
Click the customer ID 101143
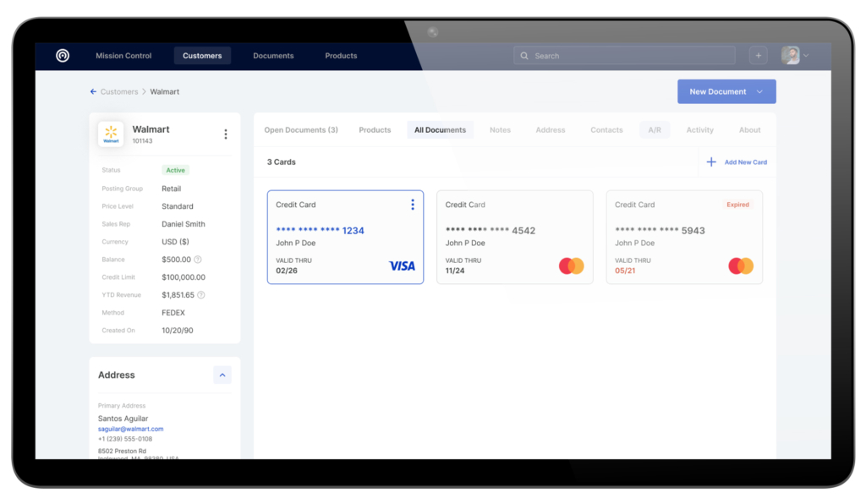click(x=142, y=141)
